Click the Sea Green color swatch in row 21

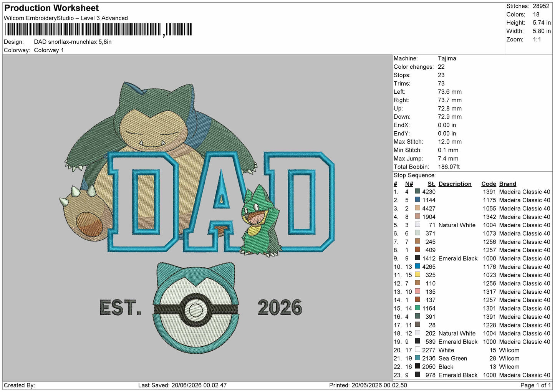(x=417, y=358)
